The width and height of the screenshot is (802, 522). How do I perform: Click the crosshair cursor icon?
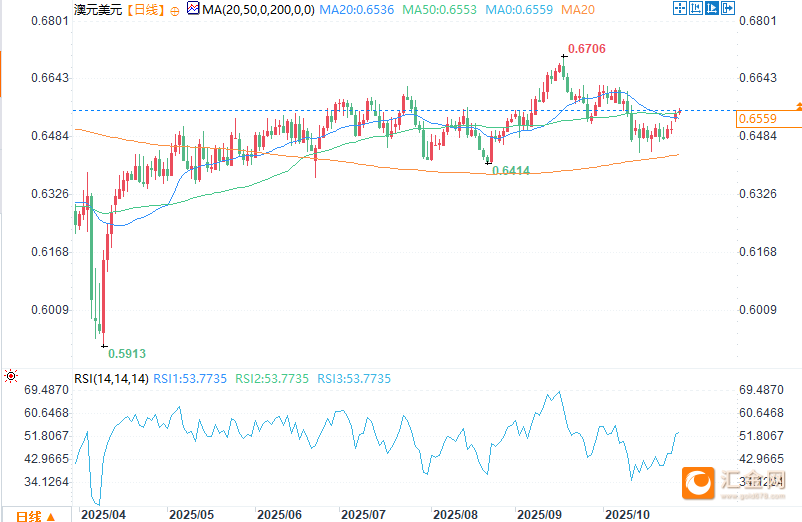point(681,8)
